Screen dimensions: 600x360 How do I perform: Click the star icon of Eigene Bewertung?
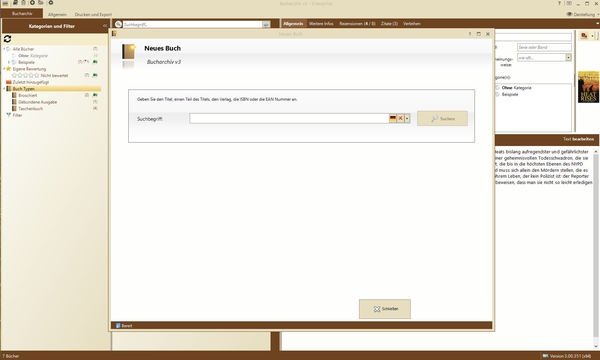tap(8, 69)
